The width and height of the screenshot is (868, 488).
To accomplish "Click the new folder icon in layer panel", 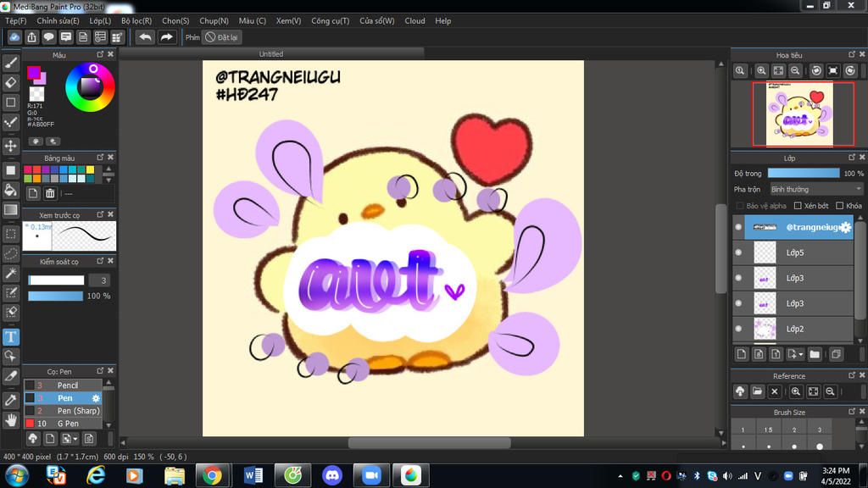I will click(815, 354).
